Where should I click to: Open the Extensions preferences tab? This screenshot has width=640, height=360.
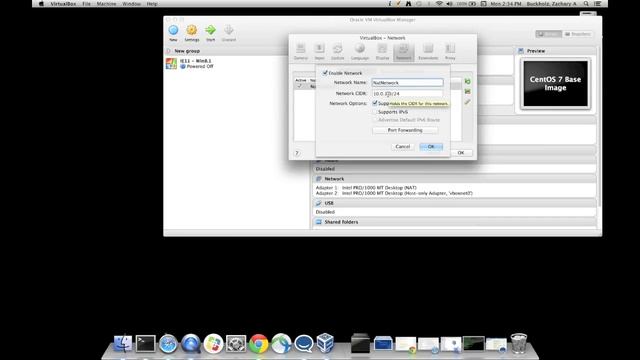(428, 52)
